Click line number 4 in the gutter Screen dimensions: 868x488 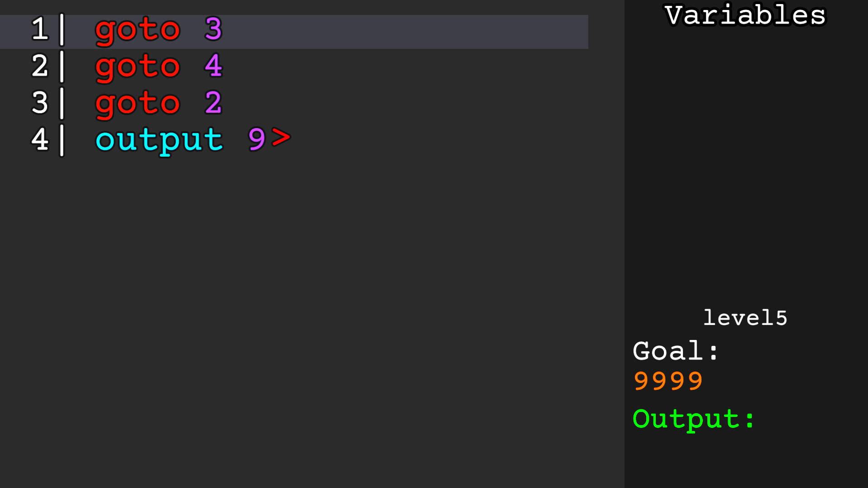[40, 139]
